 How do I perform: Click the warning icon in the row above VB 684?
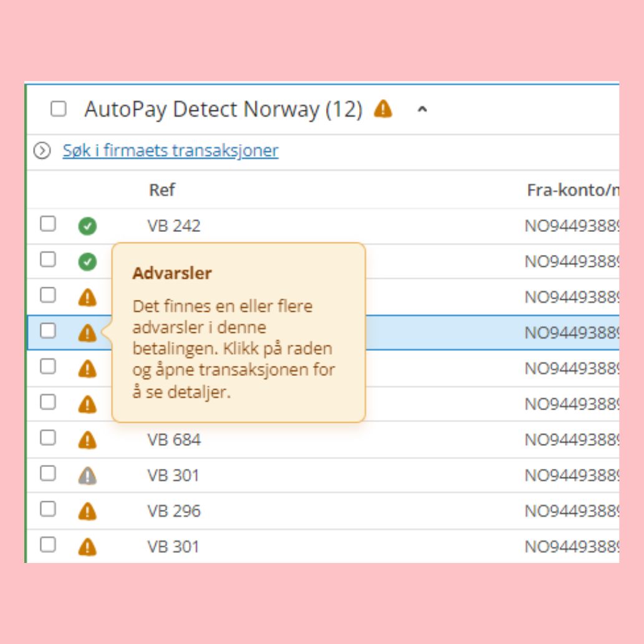point(87,404)
